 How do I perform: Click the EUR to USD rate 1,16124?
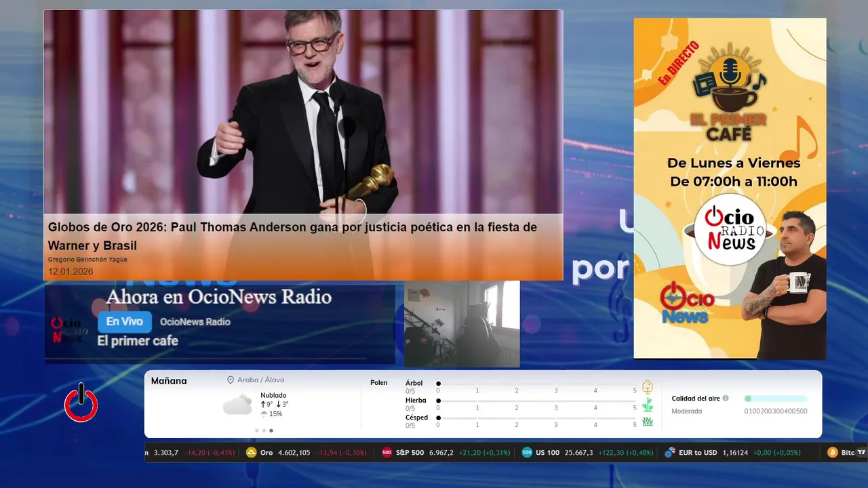point(736,453)
